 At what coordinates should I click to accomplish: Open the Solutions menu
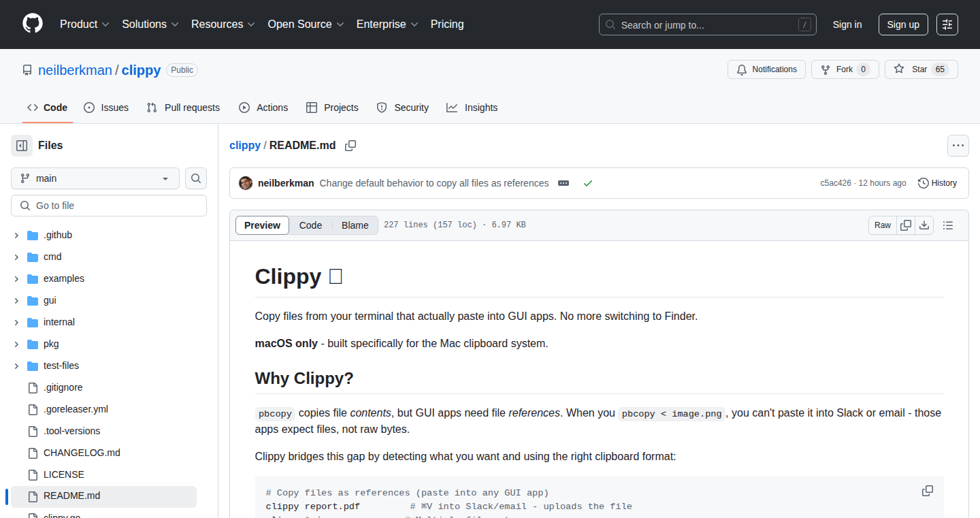pyautogui.click(x=150, y=24)
